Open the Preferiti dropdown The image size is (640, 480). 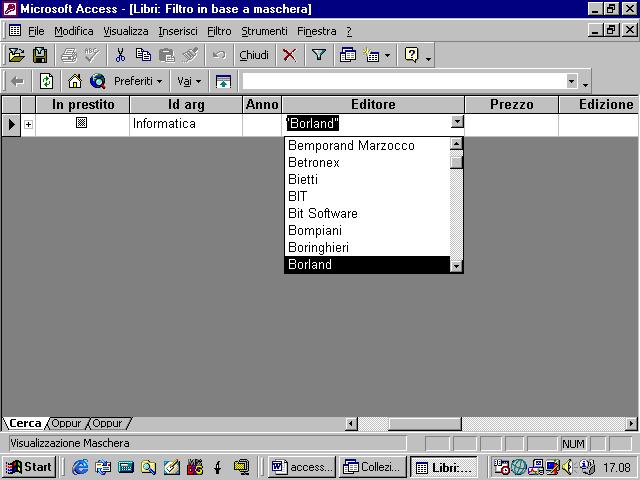point(138,81)
